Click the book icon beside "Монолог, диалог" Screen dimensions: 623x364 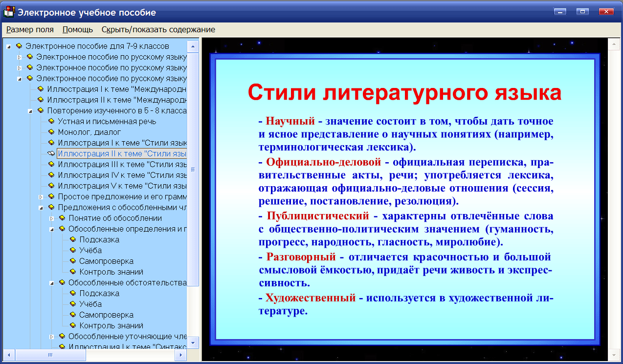[x=51, y=132]
